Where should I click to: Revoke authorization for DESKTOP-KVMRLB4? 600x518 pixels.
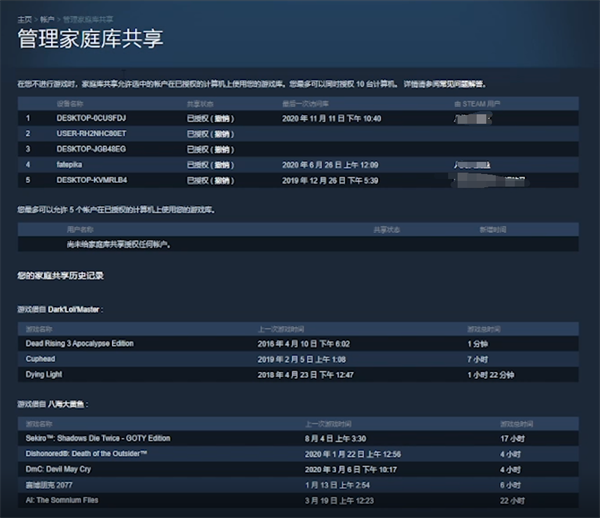[222, 181]
